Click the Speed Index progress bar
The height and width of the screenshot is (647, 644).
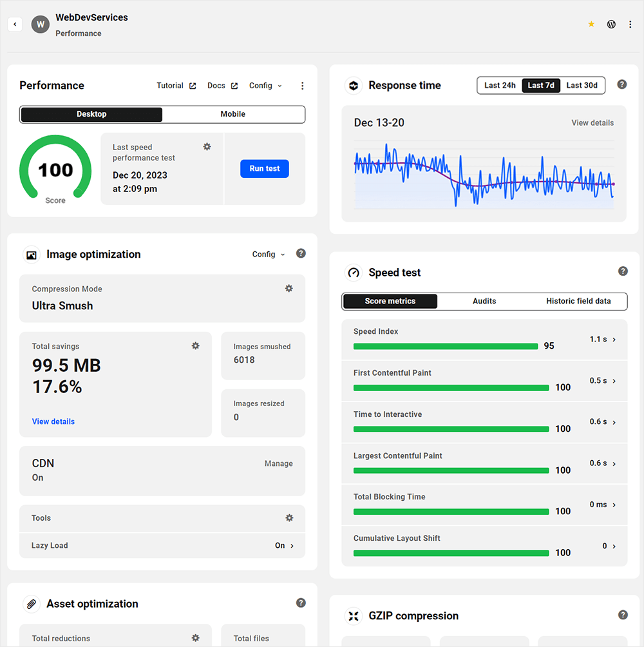pyautogui.click(x=446, y=347)
